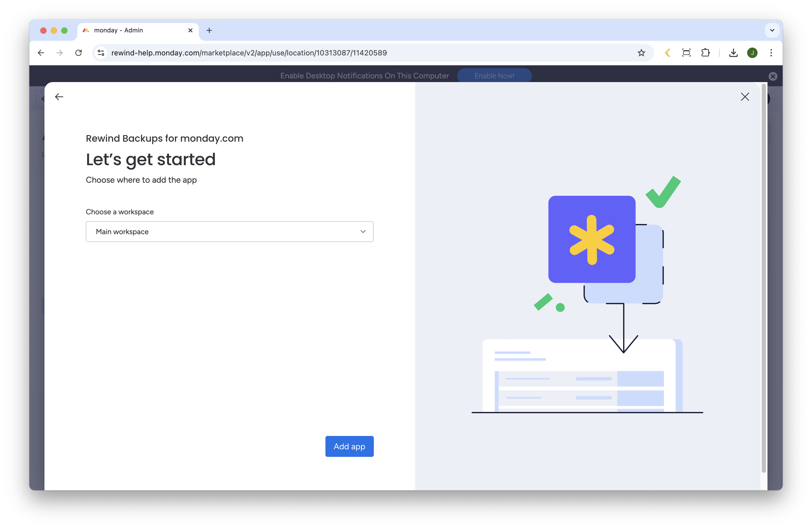The image size is (812, 529).
Task: Go back with the modal's back arrow
Action: pos(59,97)
